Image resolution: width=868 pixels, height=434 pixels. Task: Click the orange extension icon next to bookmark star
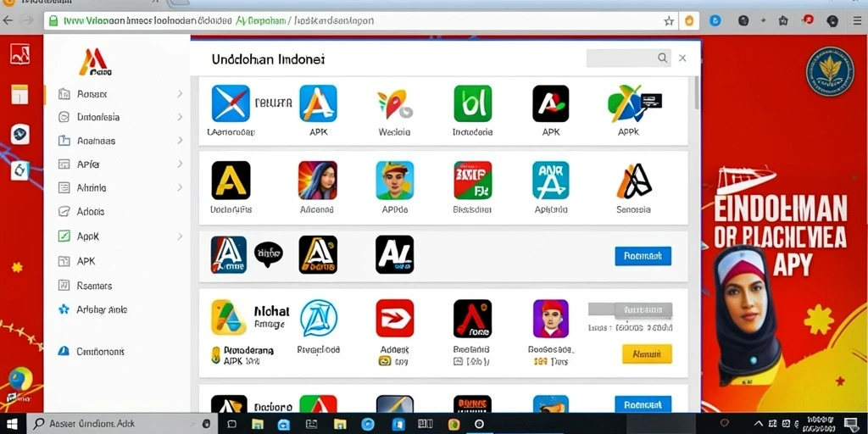coord(689,21)
